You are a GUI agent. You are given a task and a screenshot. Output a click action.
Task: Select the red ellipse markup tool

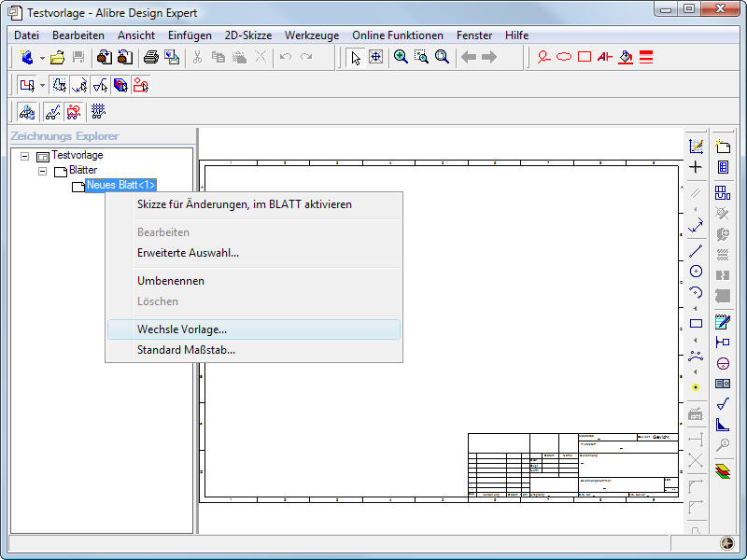click(x=564, y=57)
